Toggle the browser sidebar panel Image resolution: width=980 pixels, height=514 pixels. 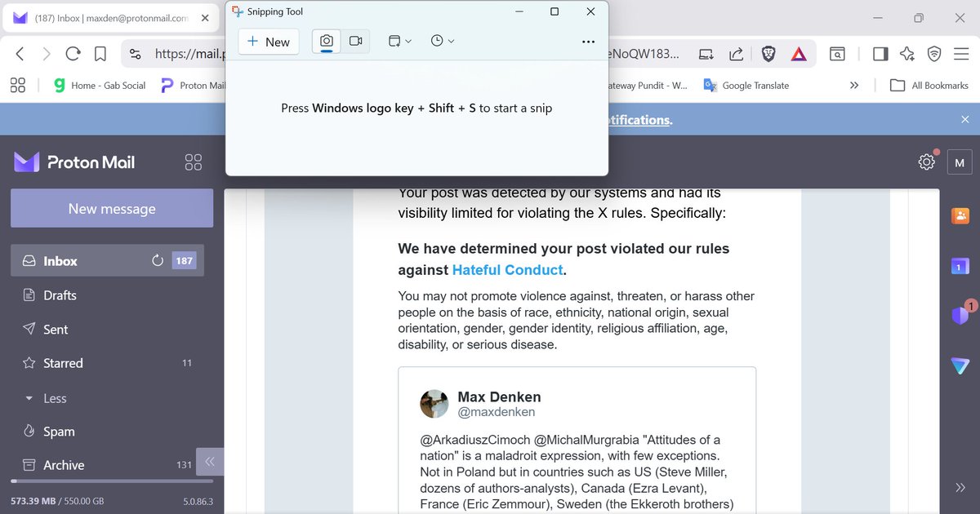(880, 54)
